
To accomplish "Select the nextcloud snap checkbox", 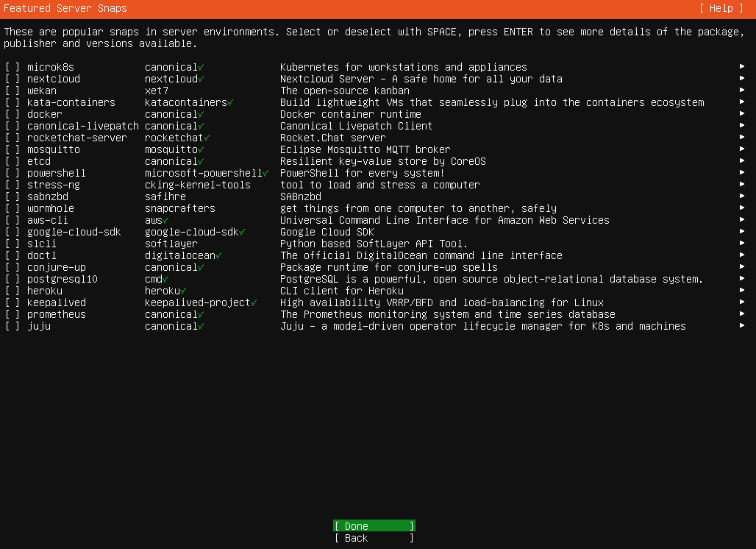I will (x=13, y=79).
